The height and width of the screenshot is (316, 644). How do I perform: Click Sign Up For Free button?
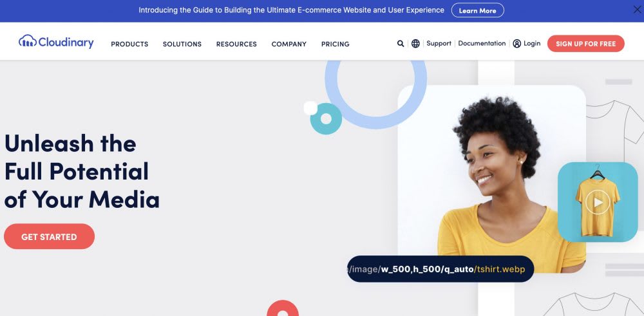(585, 44)
